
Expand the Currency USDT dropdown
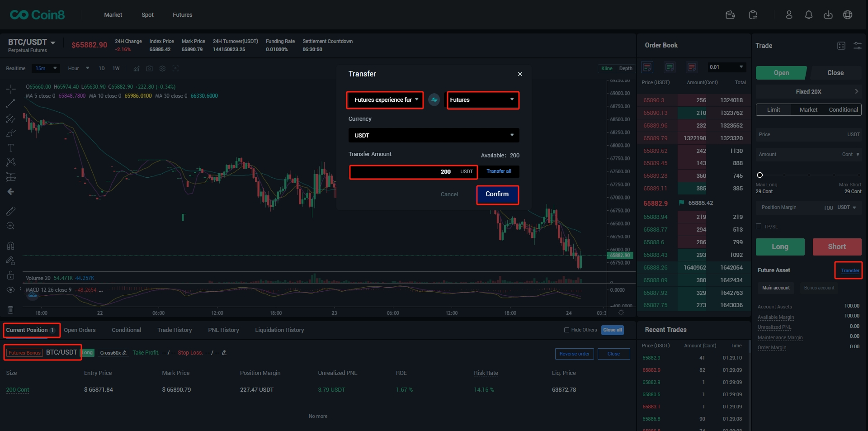coord(434,135)
